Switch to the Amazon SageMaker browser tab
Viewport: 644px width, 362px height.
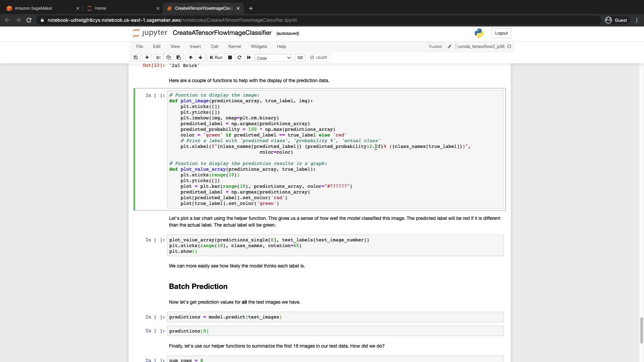34,8
